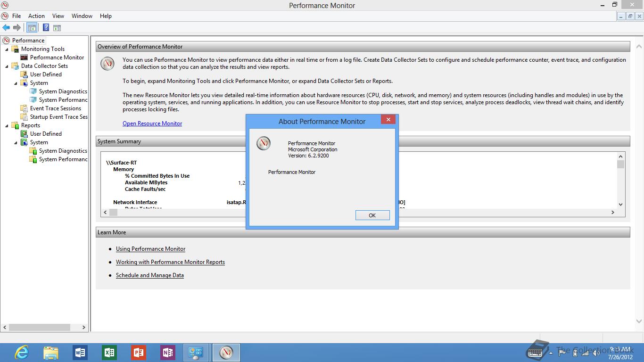Select User Defined under Data Collector Sets

46,74
